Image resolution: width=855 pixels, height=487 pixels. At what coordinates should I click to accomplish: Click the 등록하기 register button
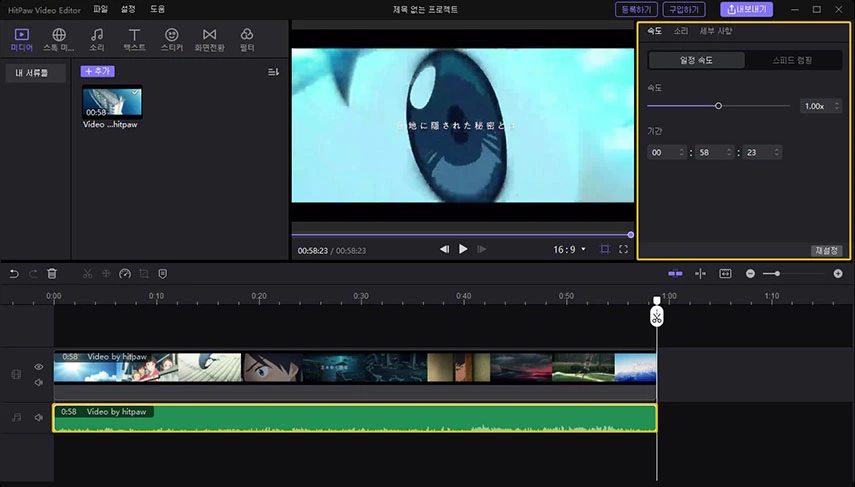click(636, 9)
